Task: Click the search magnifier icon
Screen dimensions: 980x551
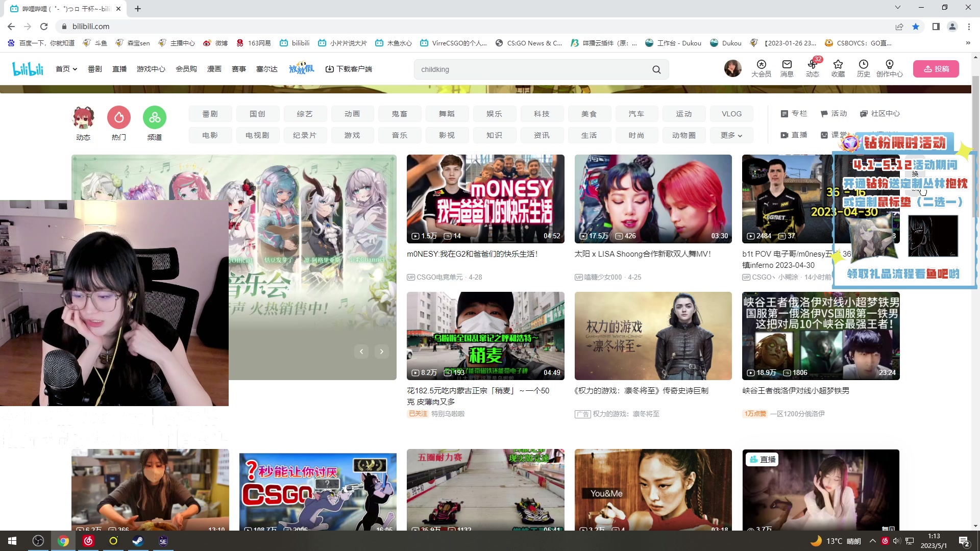Action: pos(656,69)
